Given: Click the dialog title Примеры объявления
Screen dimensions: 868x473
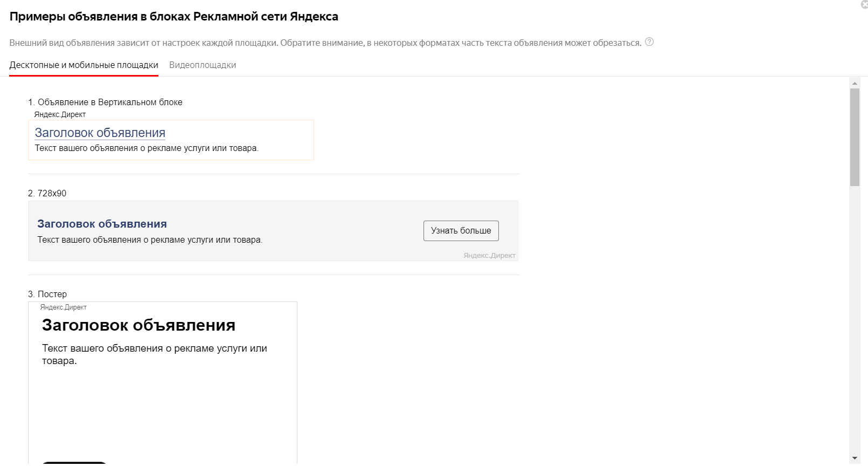Looking at the screenshot, I should point(173,17).
